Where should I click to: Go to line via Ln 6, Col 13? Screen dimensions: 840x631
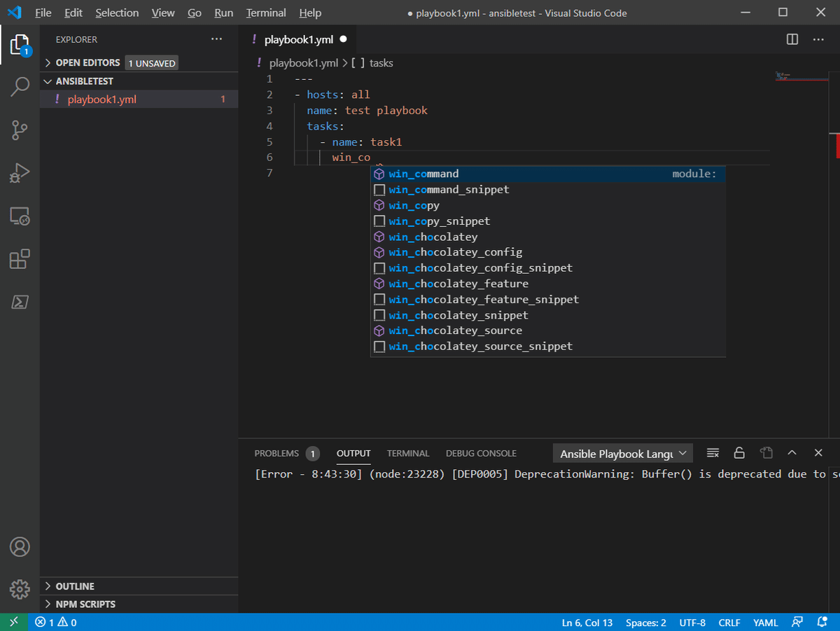tap(587, 622)
